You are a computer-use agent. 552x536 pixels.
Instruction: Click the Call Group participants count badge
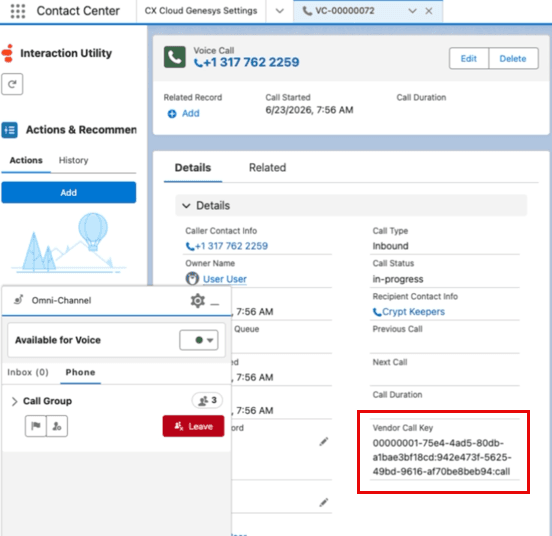207,401
